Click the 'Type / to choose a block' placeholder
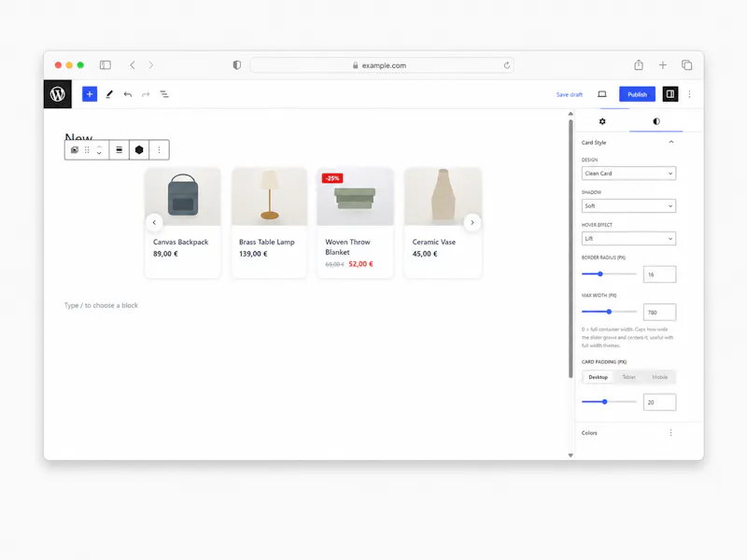747x560 pixels. tap(101, 305)
